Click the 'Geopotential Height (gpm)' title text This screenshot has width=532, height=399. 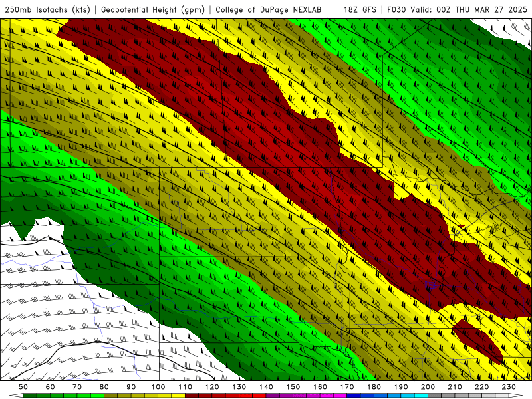tap(153, 10)
